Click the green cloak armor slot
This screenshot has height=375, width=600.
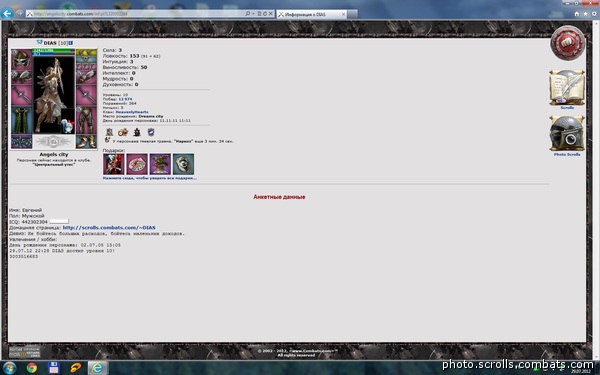[x=21, y=120]
